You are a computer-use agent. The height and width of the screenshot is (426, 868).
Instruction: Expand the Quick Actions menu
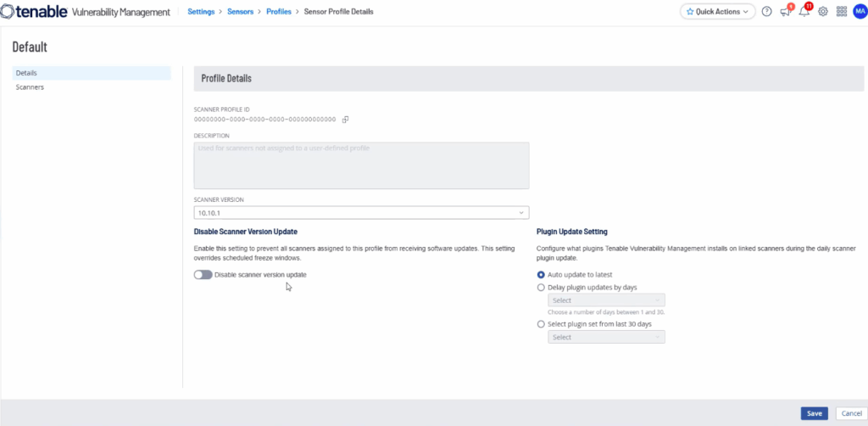(x=717, y=12)
